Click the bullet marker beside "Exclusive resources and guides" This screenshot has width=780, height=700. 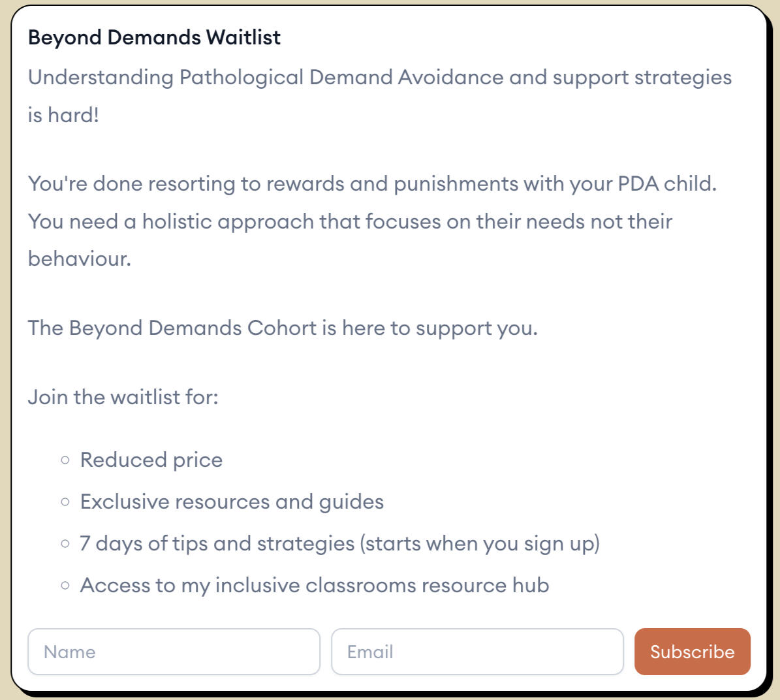point(65,501)
